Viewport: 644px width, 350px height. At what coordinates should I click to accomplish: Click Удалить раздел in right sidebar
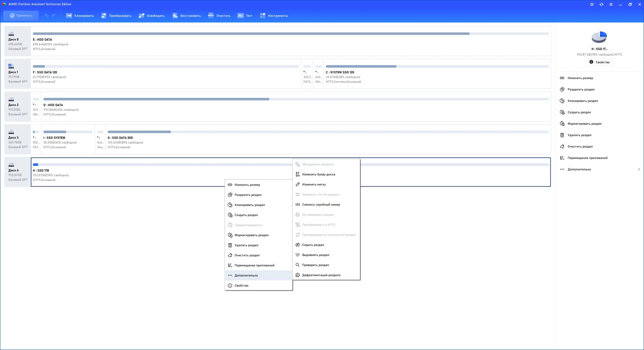pos(579,135)
